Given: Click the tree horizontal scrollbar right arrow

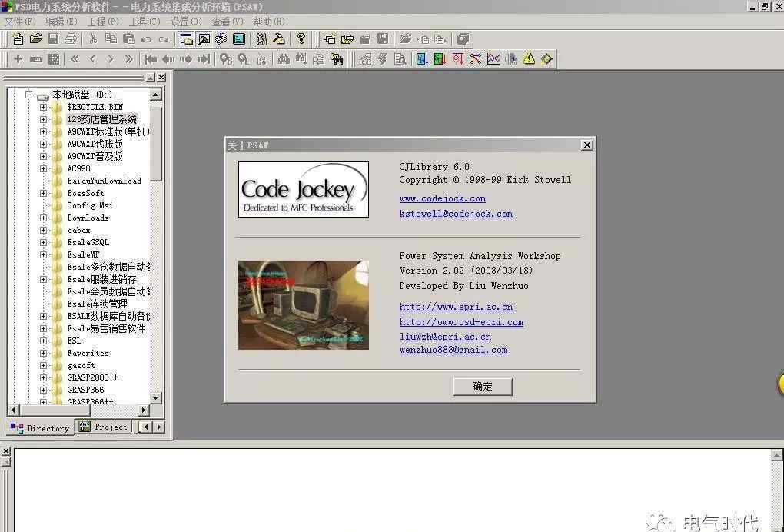Looking at the screenshot, I should click(x=144, y=410).
